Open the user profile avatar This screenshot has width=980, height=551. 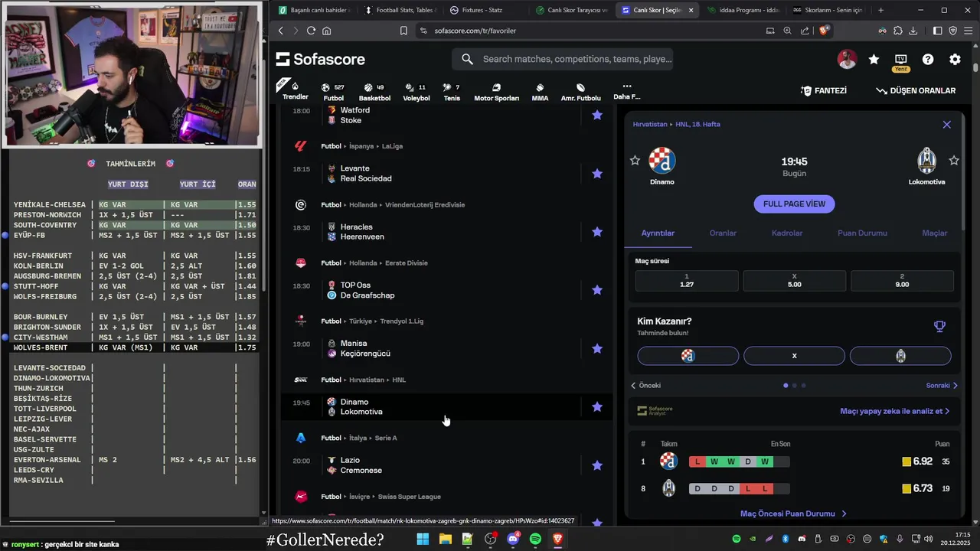pos(847,60)
